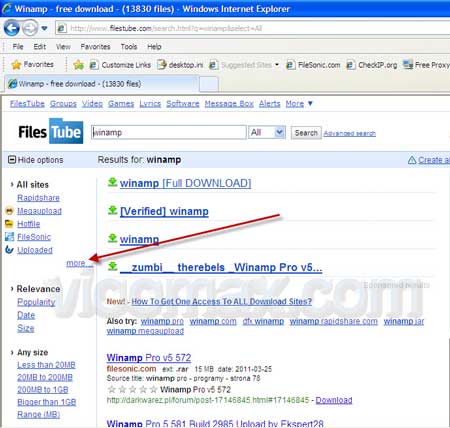The image size is (450, 428).
Task: Click the FilesTube logo
Action: pos(51,131)
